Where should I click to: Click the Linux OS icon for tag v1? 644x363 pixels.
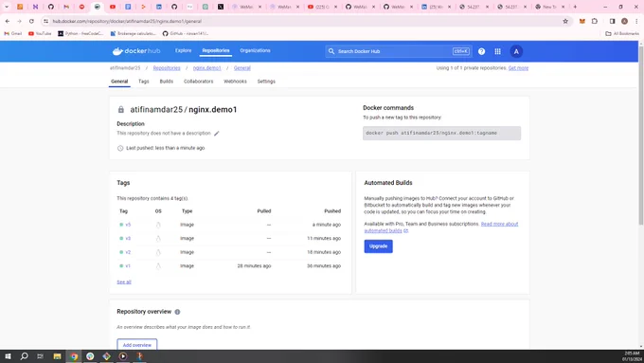point(158,266)
